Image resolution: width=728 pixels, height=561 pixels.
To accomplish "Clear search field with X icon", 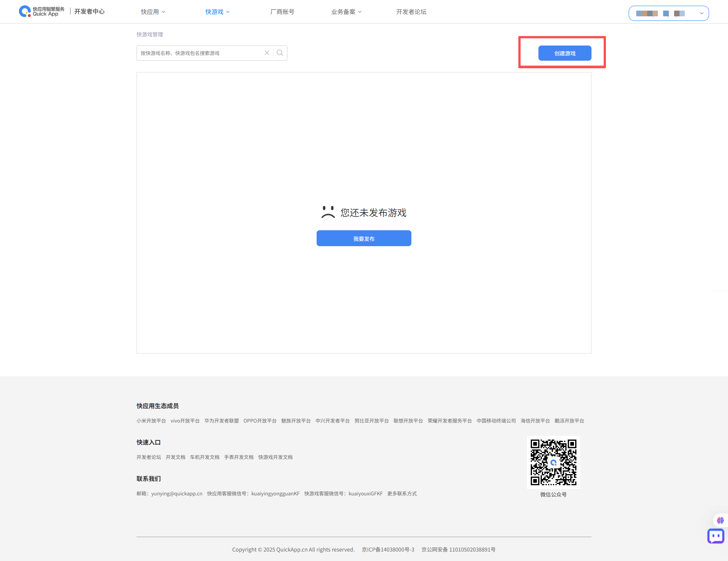I will click(267, 53).
